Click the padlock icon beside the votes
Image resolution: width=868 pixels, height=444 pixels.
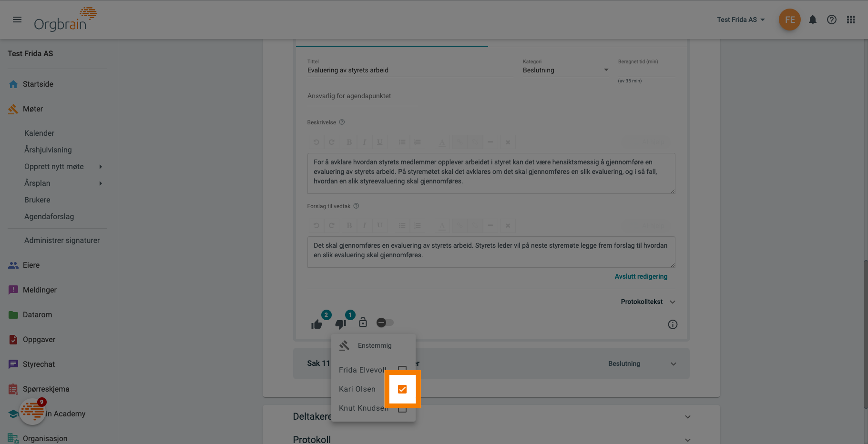(363, 322)
